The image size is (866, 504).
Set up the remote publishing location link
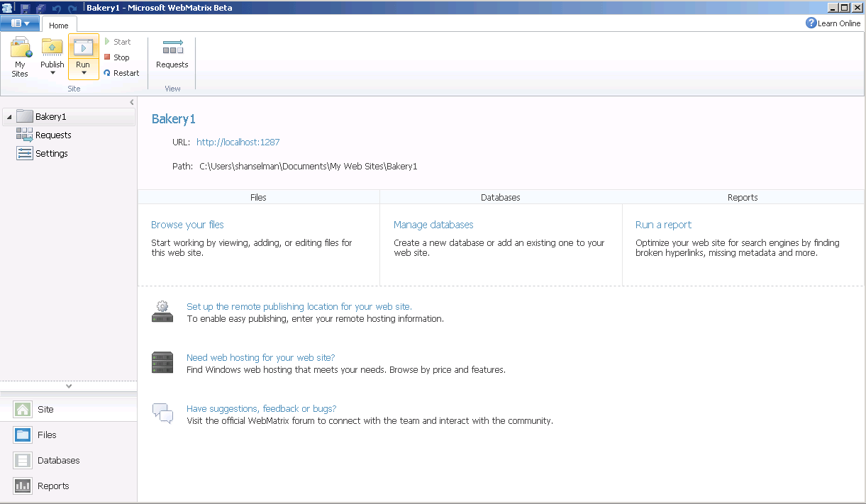click(299, 307)
